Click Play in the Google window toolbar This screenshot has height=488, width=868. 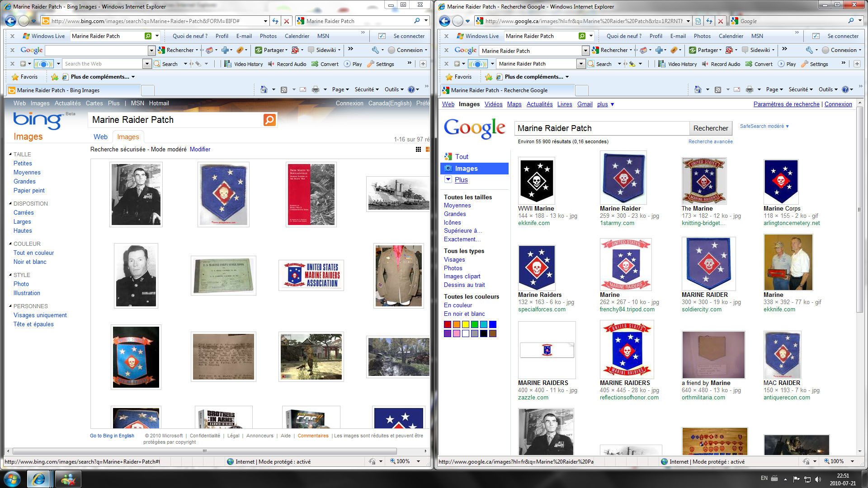[x=787, y=64]
